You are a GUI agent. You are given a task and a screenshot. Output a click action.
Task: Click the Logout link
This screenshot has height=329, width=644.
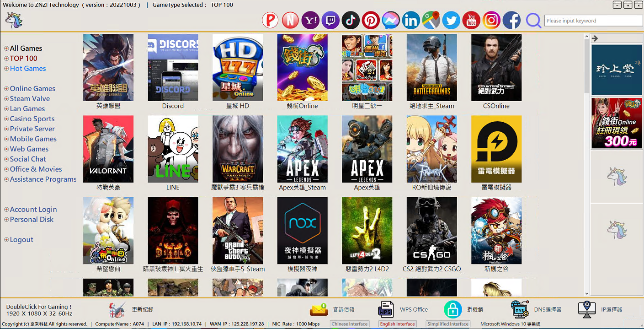(x=21, y=239)
